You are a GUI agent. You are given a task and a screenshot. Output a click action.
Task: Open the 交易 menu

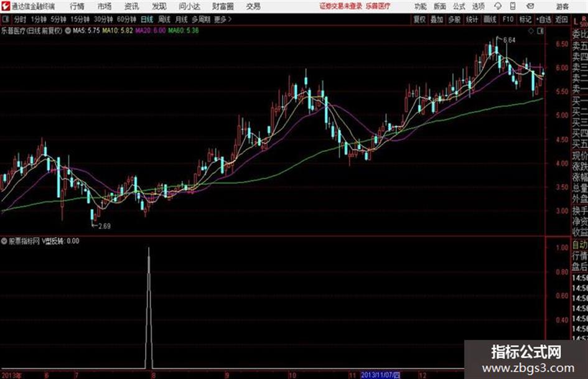[x=253, y=6]
